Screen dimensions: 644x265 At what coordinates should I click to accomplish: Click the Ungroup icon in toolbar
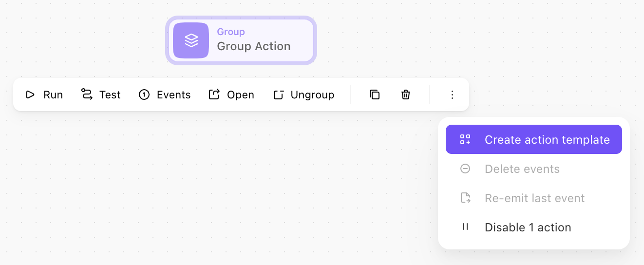278,95
